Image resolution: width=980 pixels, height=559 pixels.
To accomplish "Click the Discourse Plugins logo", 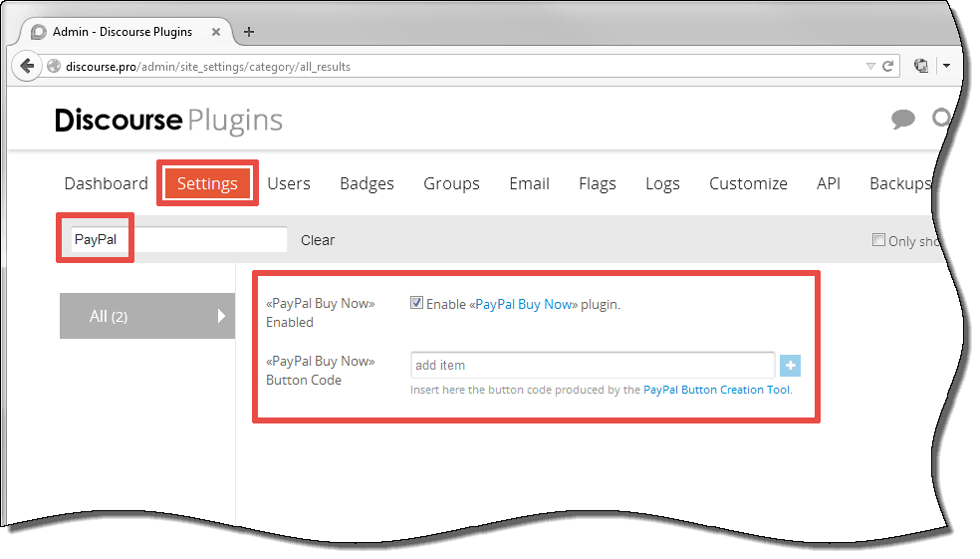I will click(168, 121).
